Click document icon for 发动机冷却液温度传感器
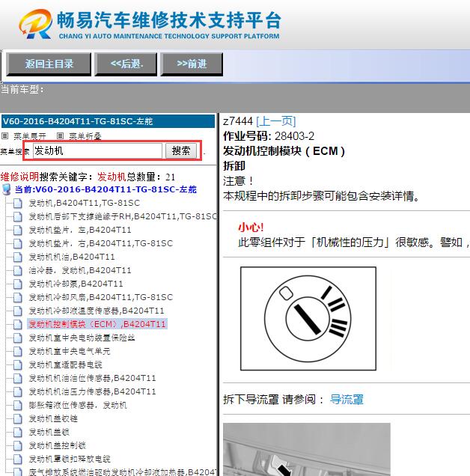Viewport: 470px width, 476px height. coord(18,311)
